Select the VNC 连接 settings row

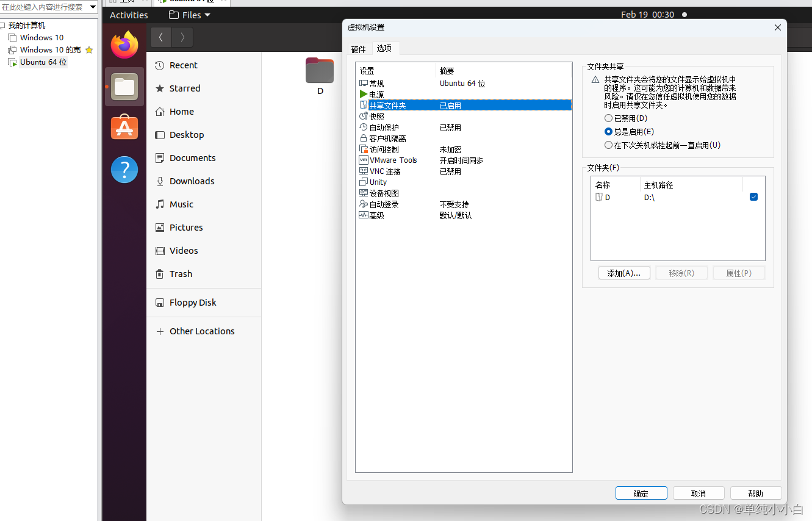464,171
